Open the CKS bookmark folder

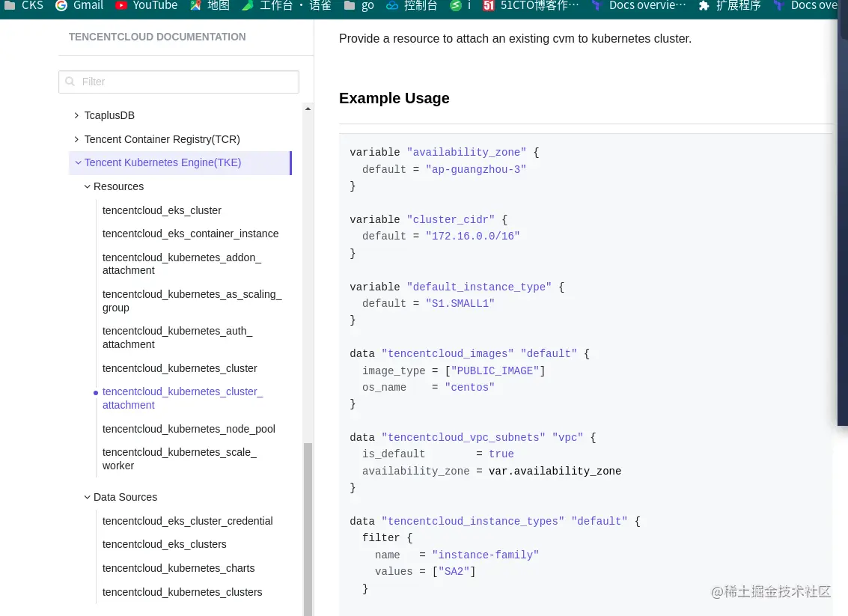tap(24, 5)
